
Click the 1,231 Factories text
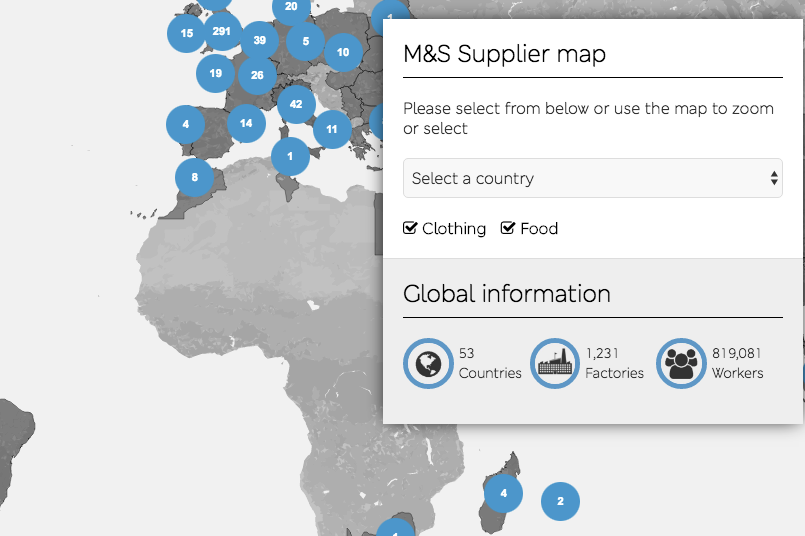click(615, 363)
